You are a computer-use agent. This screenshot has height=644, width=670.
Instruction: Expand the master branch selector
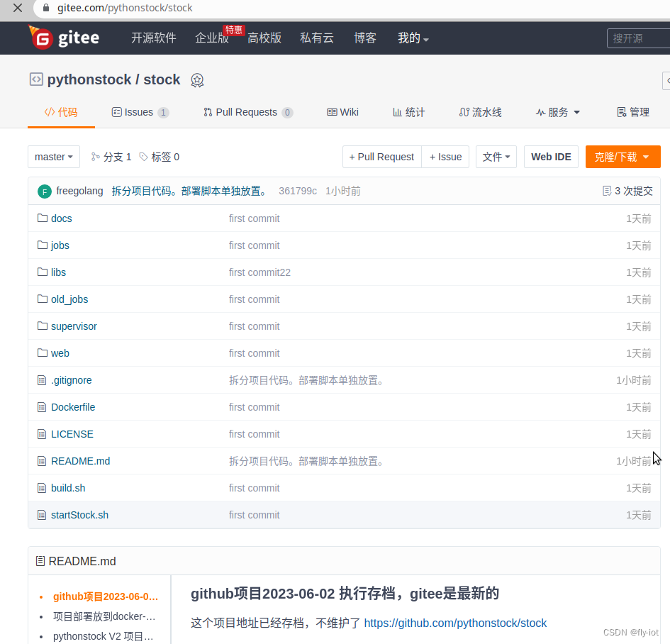53,157
